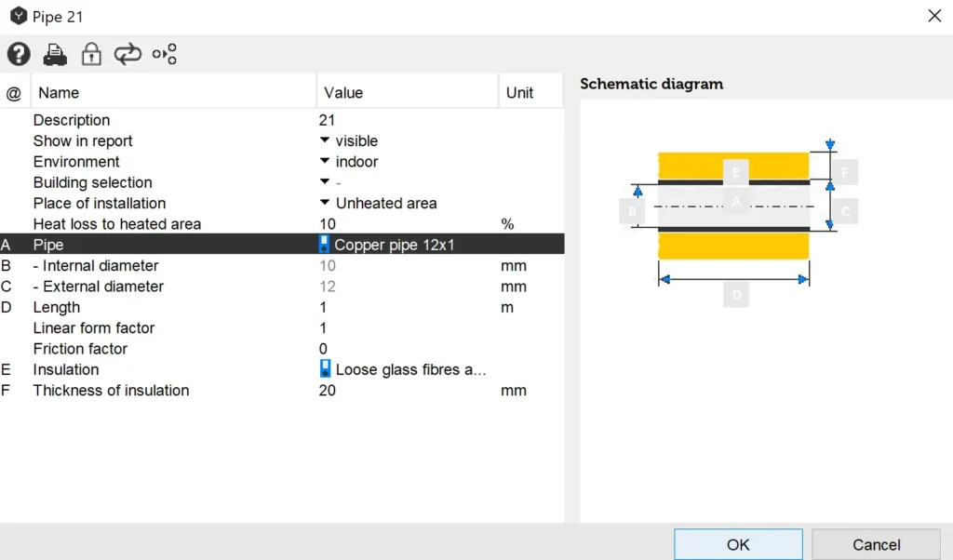
Task: Open the Building selection dropdown
Action: [325, 182]
